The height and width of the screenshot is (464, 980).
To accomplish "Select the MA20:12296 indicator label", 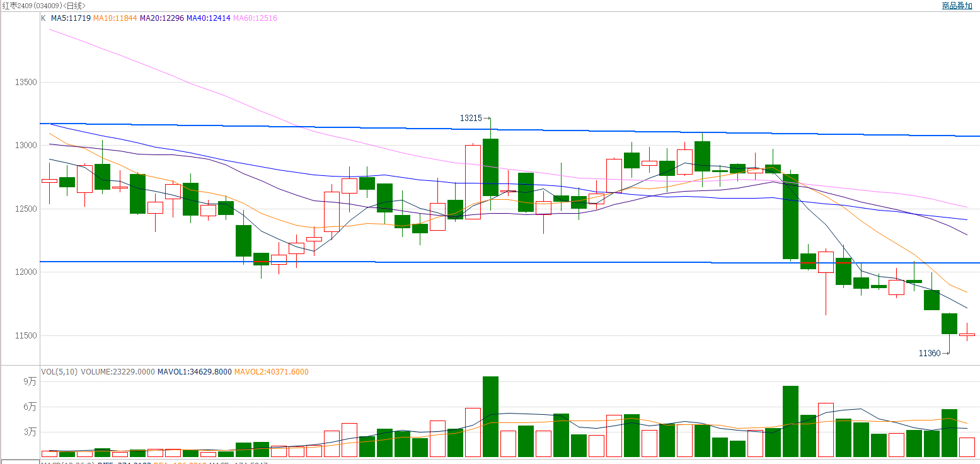I will (162, 18).
